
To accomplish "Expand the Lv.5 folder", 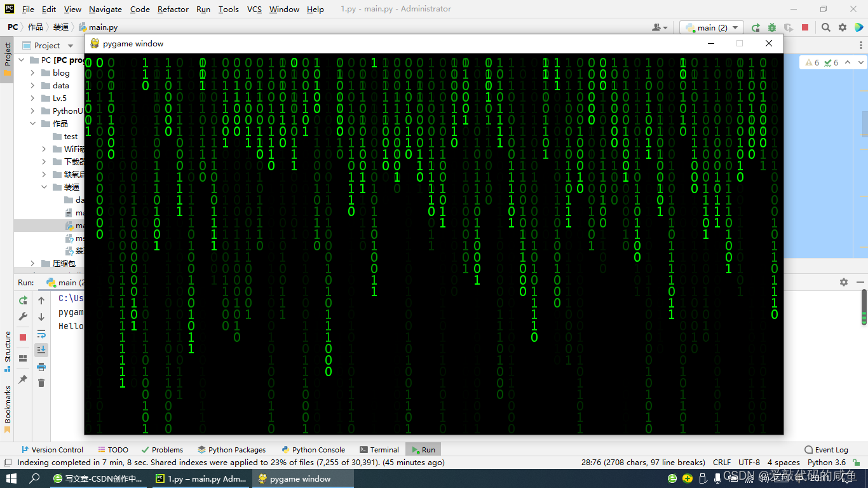I will pyautogui.click(x=33, y=98).
